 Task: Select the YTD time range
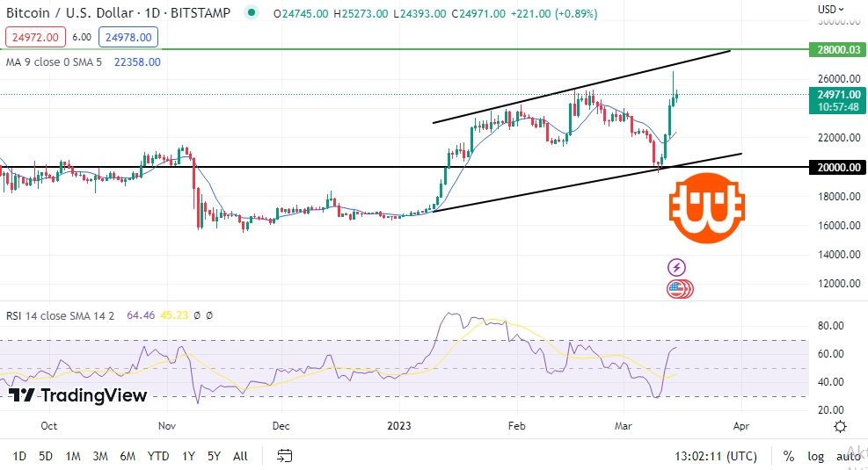[x=157, y=456]
